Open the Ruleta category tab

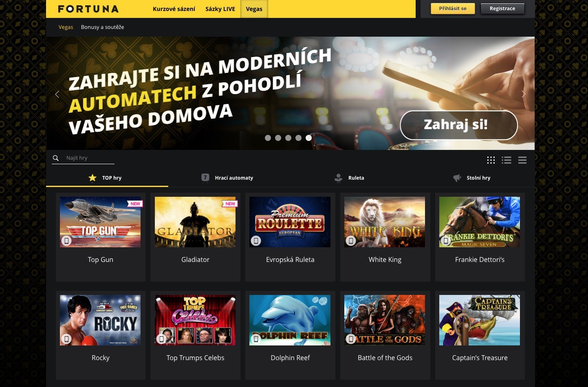(x=349, y=178)
